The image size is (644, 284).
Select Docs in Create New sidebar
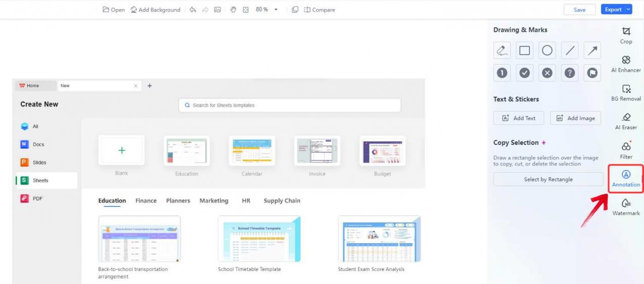pos(46,144)
